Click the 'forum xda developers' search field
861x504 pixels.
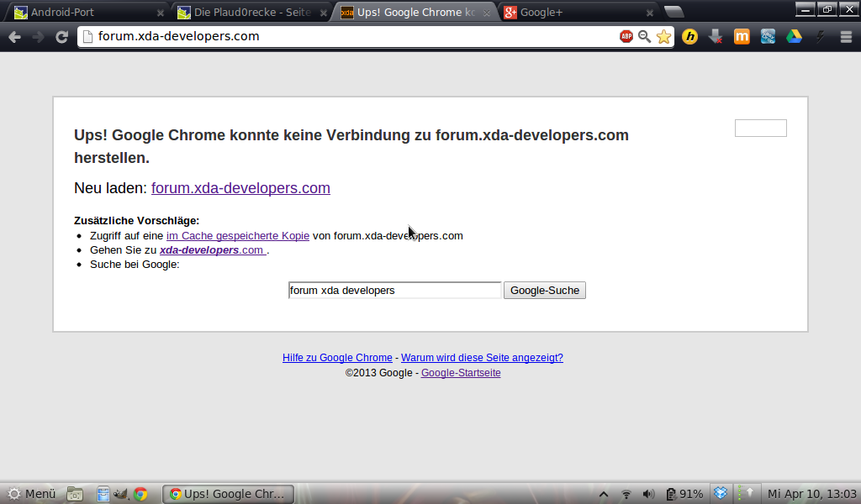click(394, 290)
